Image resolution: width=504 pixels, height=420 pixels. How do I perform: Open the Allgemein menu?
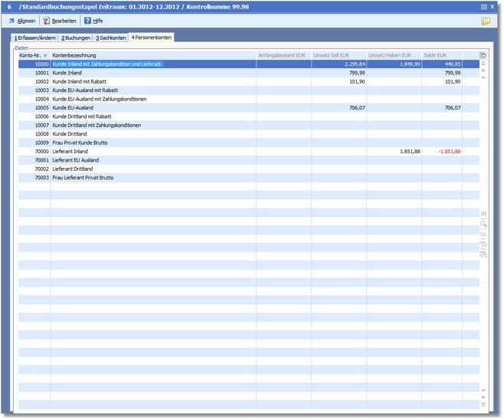point(21,21)
